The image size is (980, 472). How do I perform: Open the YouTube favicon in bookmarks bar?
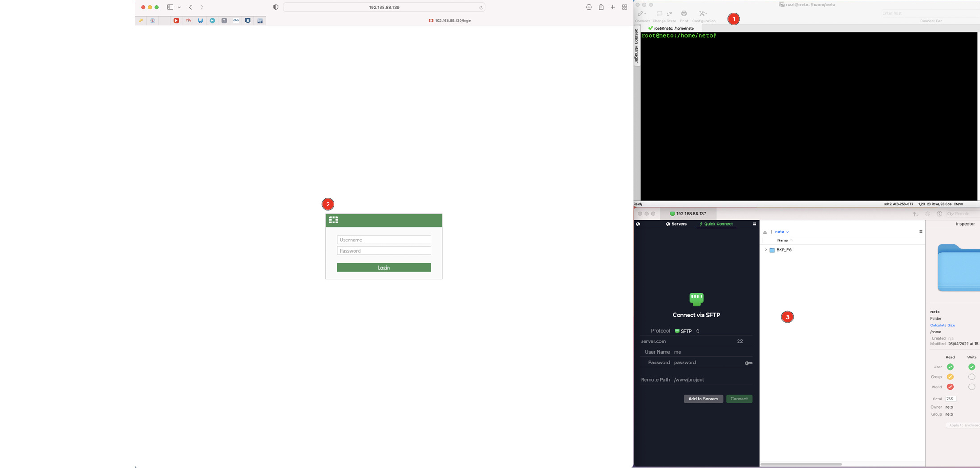pyautogui.click(x=176, y=21)
